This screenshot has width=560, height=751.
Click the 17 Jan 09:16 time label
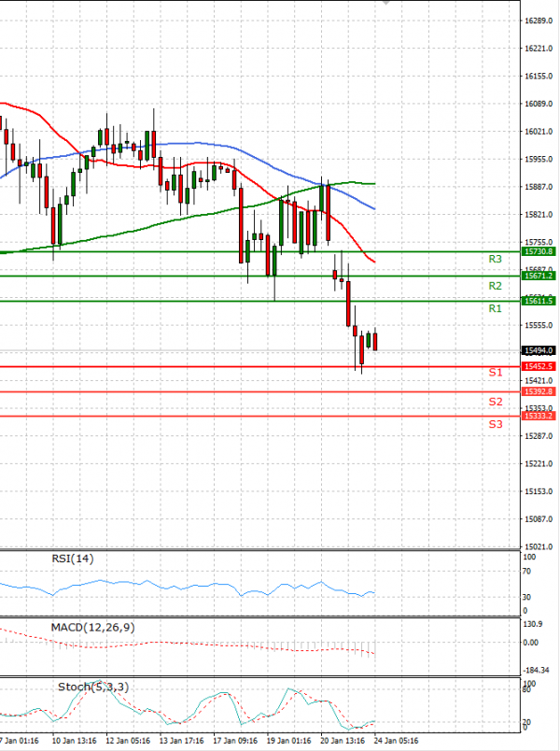coord(235,741)
